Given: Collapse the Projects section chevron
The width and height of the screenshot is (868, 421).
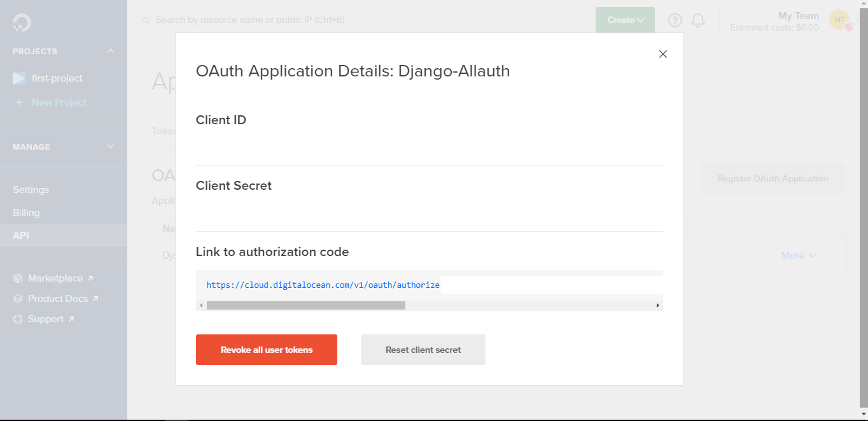Looking at the screenshot, I should (111, 51).
